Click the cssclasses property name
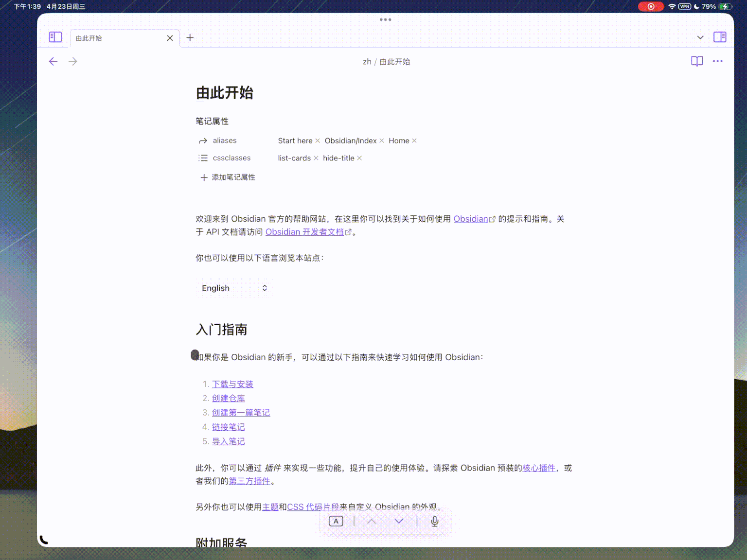 tap(232, 158)
